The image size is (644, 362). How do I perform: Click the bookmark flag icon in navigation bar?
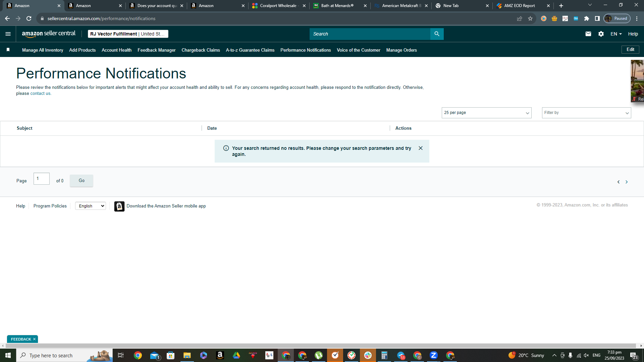8,50
